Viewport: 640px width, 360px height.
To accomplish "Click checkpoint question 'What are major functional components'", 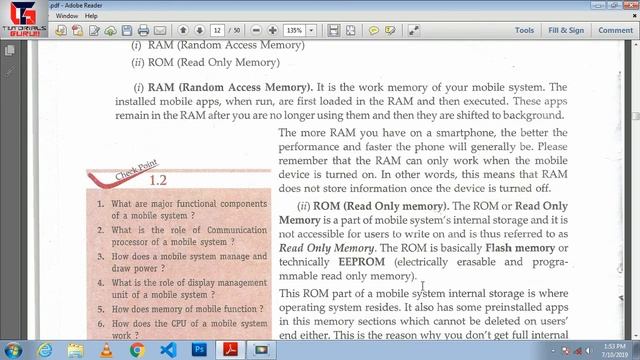I will click(189, 204).
